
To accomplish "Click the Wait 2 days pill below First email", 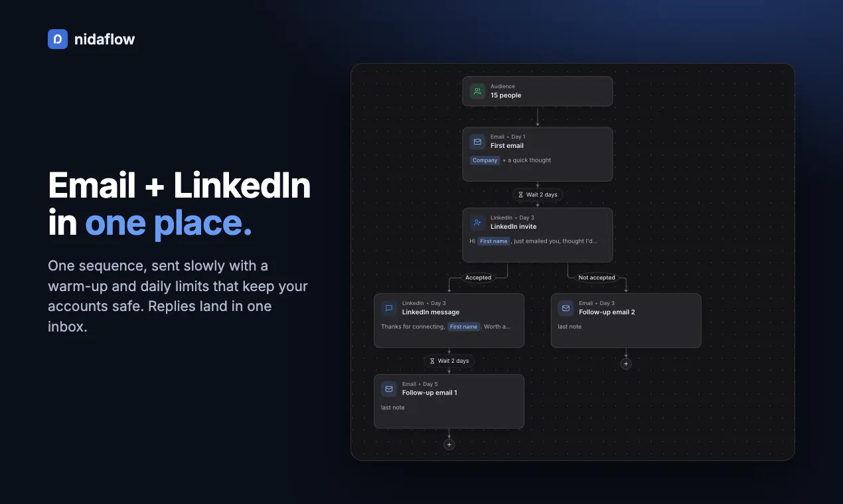I will [x=538, y=195].
